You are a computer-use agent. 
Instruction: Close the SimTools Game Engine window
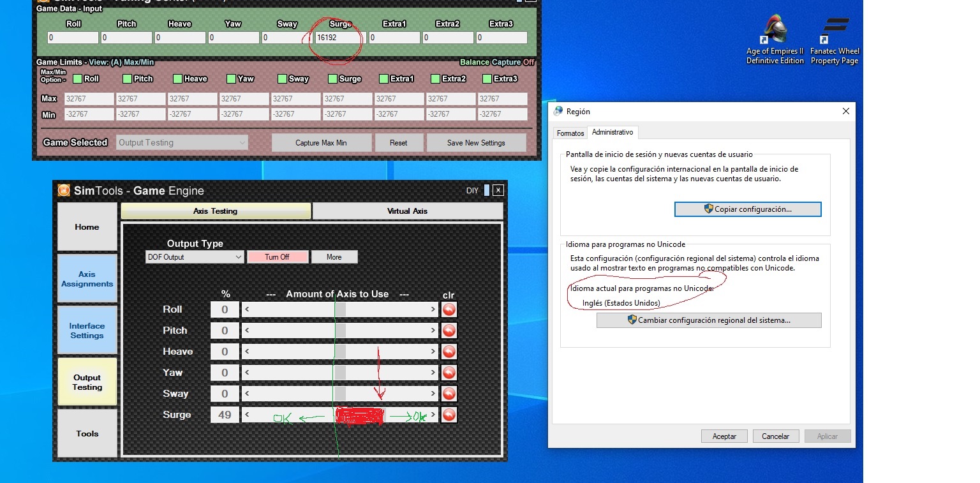click(x=498, y=190)
